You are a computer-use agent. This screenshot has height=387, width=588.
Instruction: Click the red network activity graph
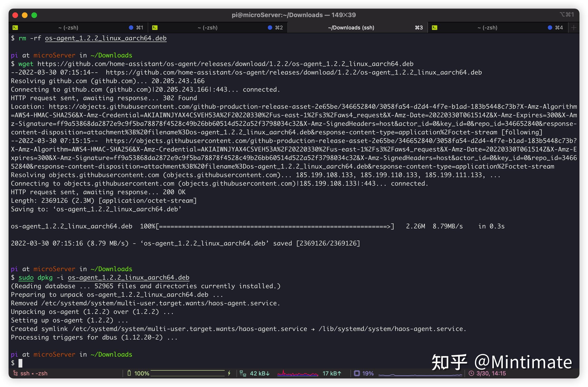point(298,373)
